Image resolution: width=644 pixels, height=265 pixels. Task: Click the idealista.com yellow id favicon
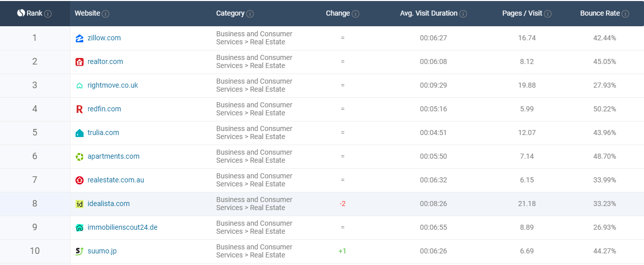click(79, 204)
